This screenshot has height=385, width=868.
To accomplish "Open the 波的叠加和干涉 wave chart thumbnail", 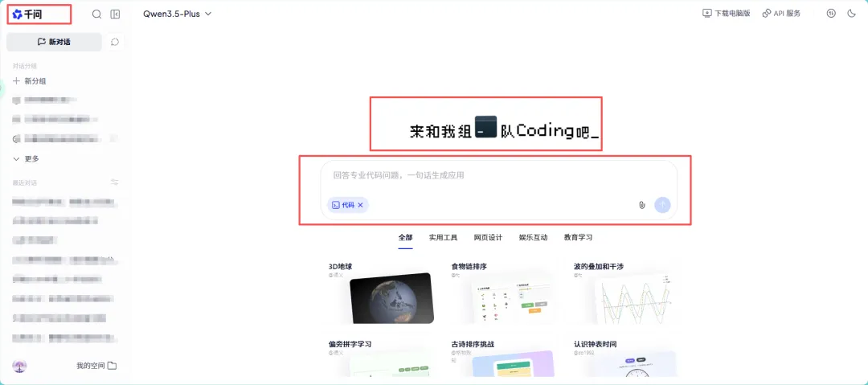I will 634,300.
